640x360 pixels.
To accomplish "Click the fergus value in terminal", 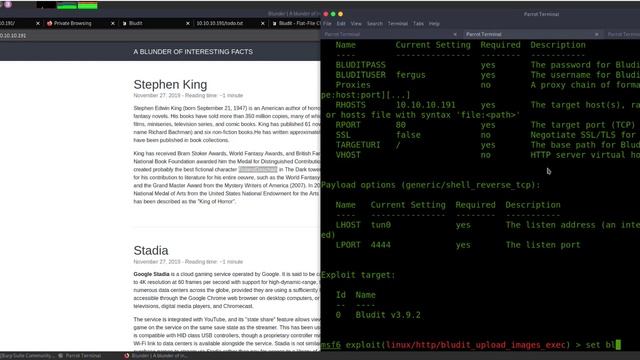I will [x=411, y=75].
